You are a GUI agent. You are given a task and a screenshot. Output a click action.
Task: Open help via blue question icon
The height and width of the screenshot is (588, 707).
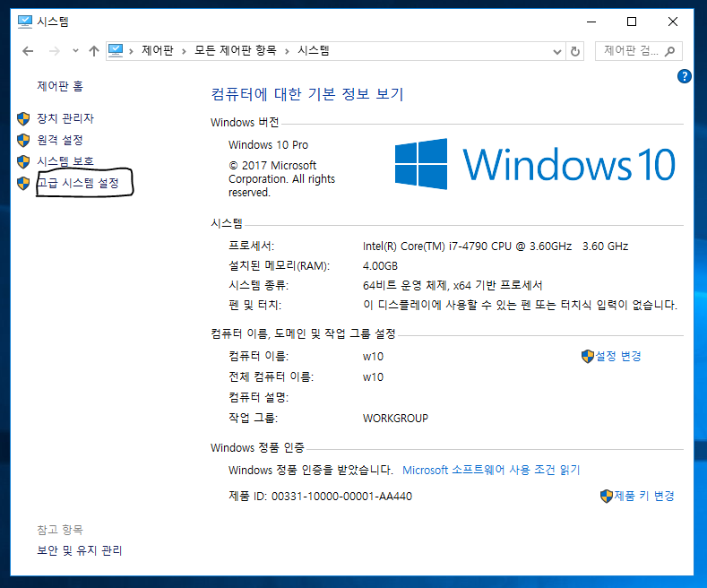click(x=684, y=77)
